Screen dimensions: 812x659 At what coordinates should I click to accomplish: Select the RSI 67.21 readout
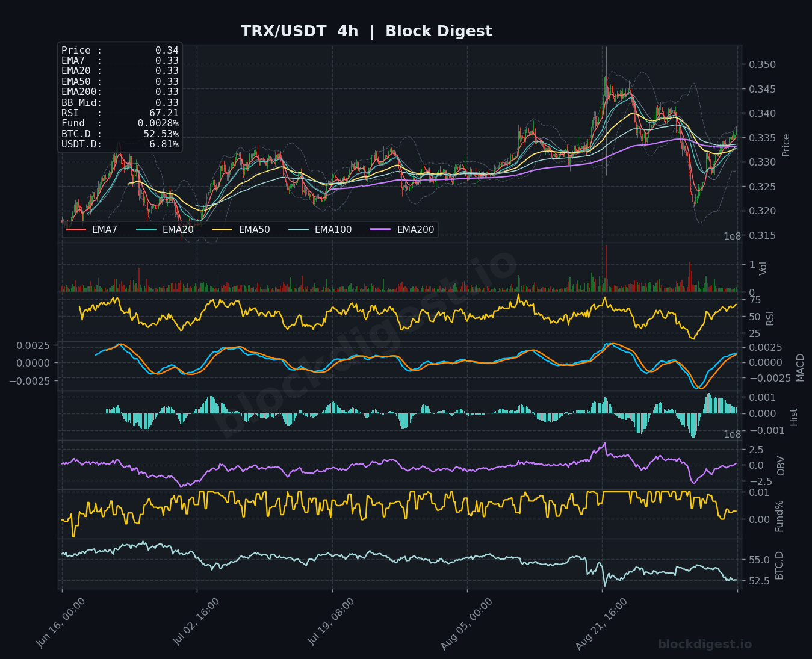[x=120, y=113]
